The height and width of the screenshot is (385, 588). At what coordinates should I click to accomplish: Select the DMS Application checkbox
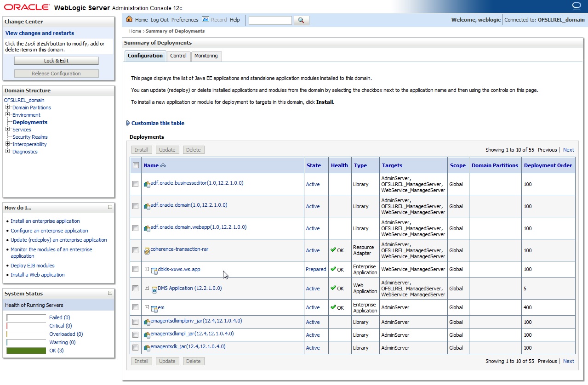tap(135, 289)
